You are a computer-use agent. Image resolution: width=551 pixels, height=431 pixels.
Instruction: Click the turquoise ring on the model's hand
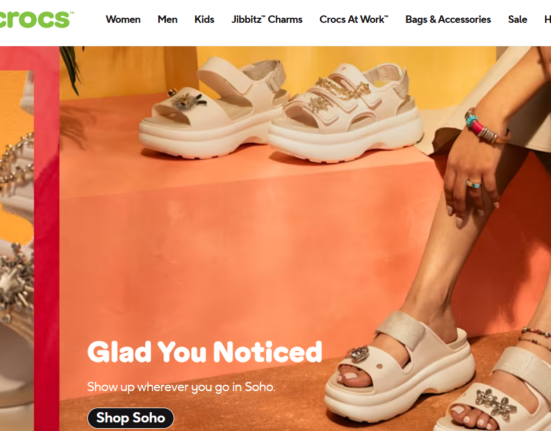click(474, 183)
